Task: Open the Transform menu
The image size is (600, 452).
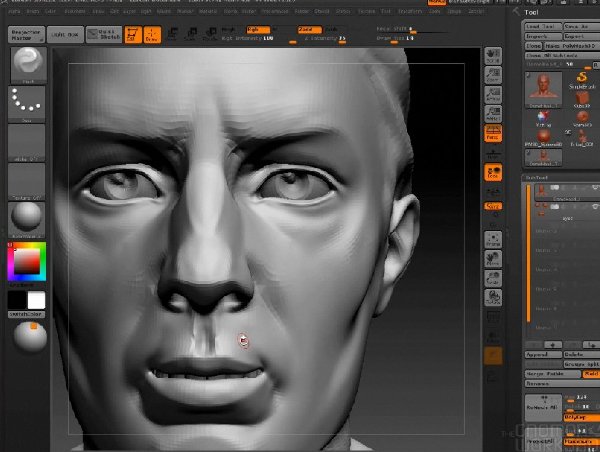Action: 410,11
